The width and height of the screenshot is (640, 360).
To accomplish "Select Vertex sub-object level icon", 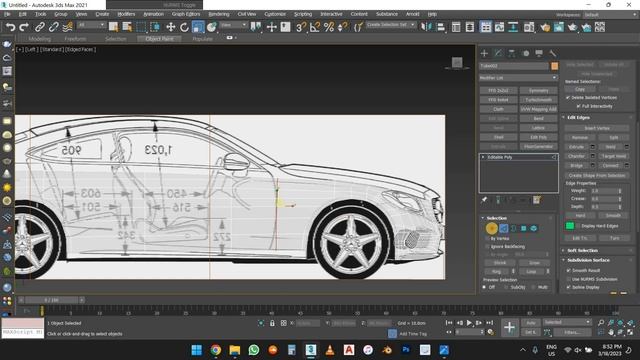I will coord(491,228).
